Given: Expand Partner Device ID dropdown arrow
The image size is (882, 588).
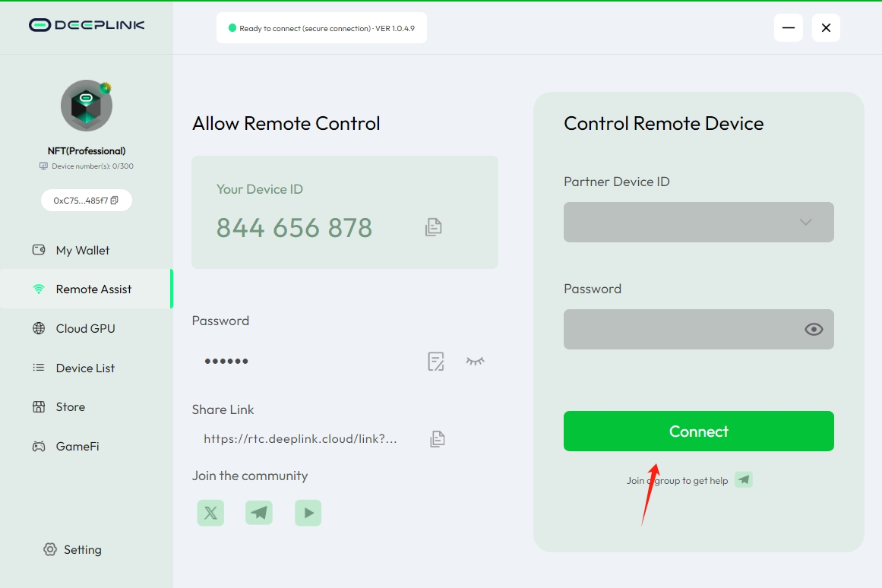Looking at the screenshot, I should tap(805, 223).
